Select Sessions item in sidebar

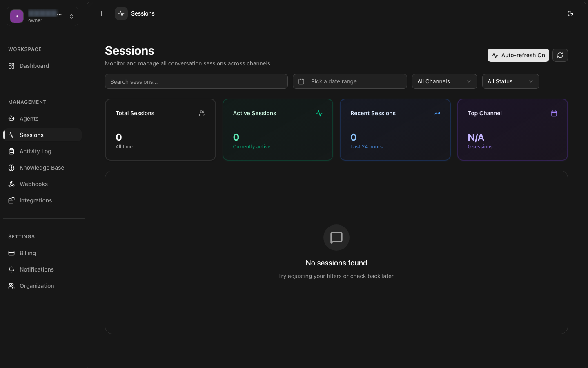coord(42,135)
